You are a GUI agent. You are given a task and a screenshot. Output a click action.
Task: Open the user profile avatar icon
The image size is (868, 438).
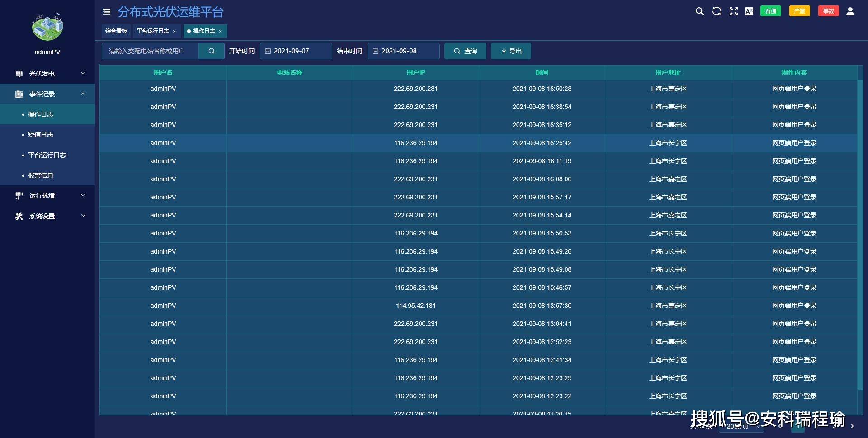coord(850,11)
